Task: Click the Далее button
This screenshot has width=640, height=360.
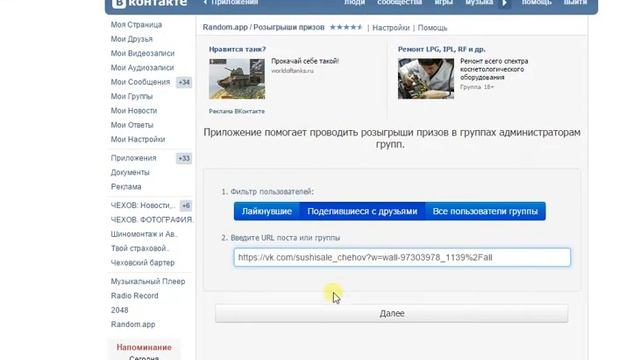Action: (392, 313)
